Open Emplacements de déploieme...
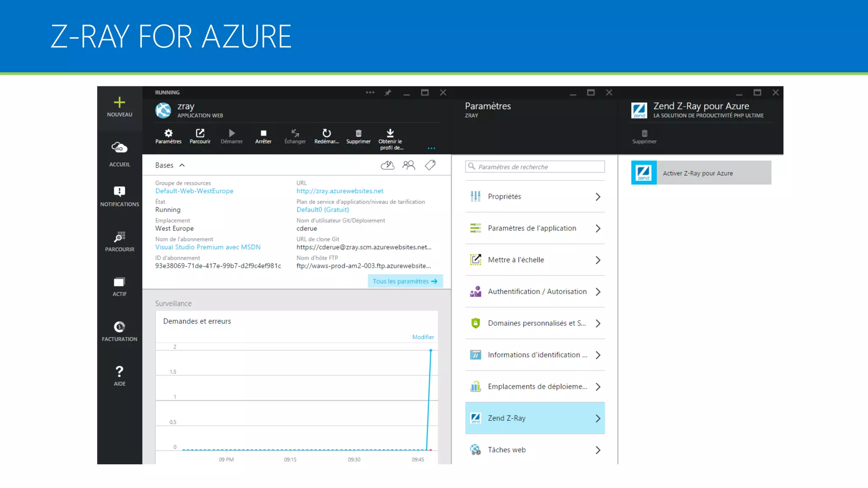Screen dimensions: 868x488 click(535, 387)
